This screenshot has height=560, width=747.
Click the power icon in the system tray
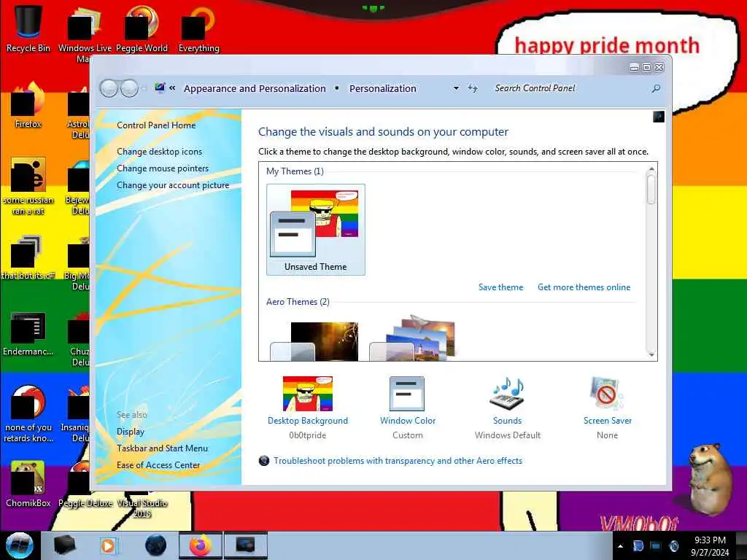tap(673, 546)
